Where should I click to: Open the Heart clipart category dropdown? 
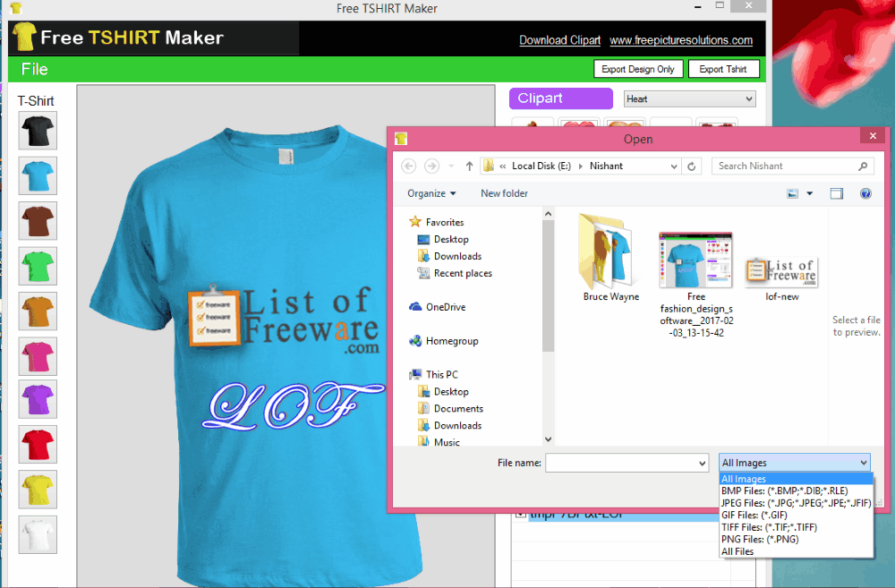689,98
